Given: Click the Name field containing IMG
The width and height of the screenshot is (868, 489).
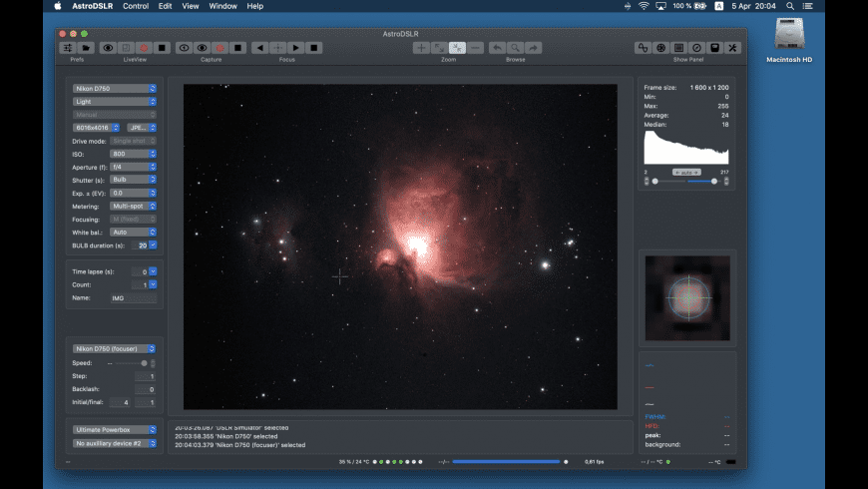Looking at the screenshot, I should 133,297.
